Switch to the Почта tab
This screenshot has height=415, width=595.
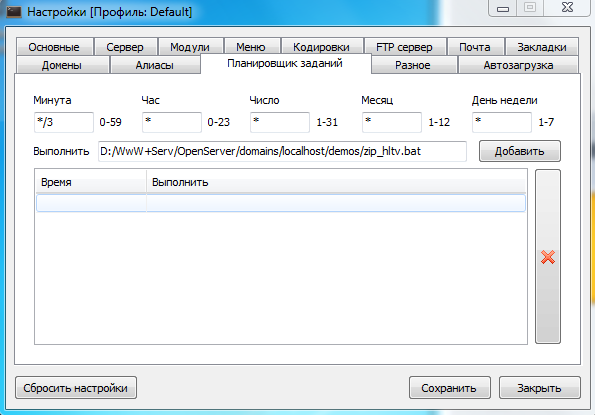point(475,47)
